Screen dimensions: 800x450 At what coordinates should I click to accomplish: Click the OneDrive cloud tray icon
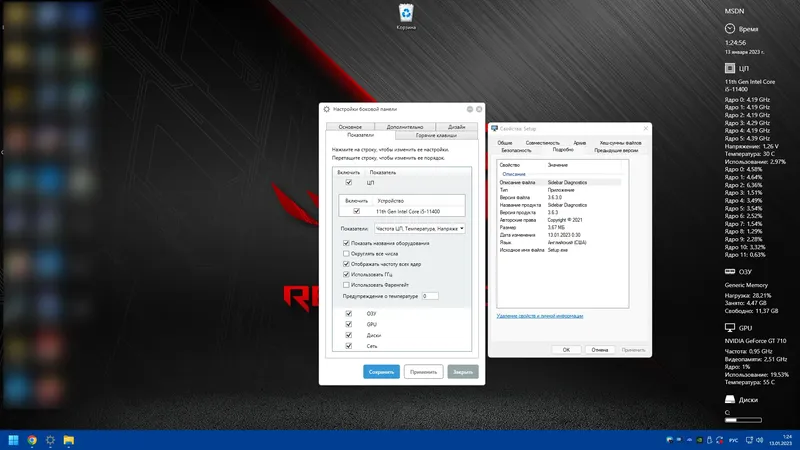pyautogui.click(x=689, y=440)
